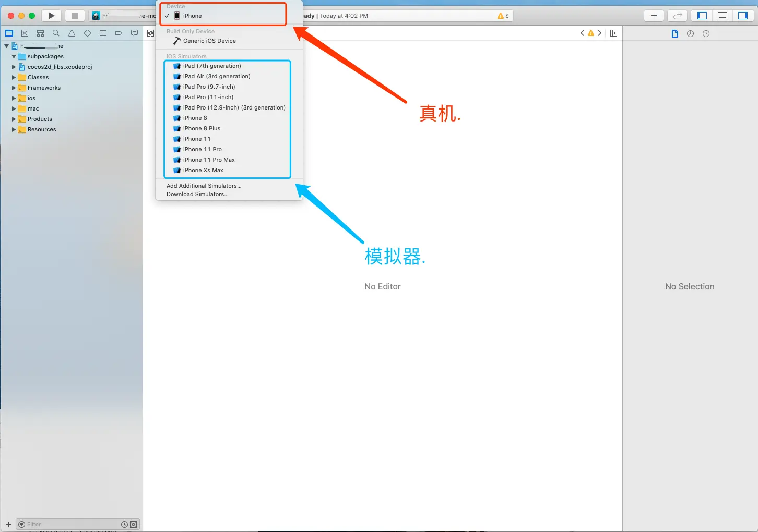
Task: Expand the mac folder
Action: click(x=14, y=108)
